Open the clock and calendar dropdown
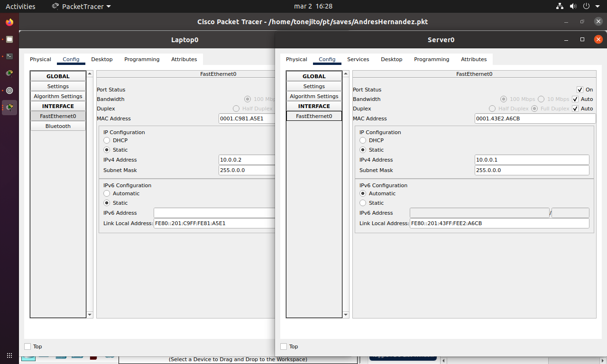607x364 pixels. coord(313,7)
